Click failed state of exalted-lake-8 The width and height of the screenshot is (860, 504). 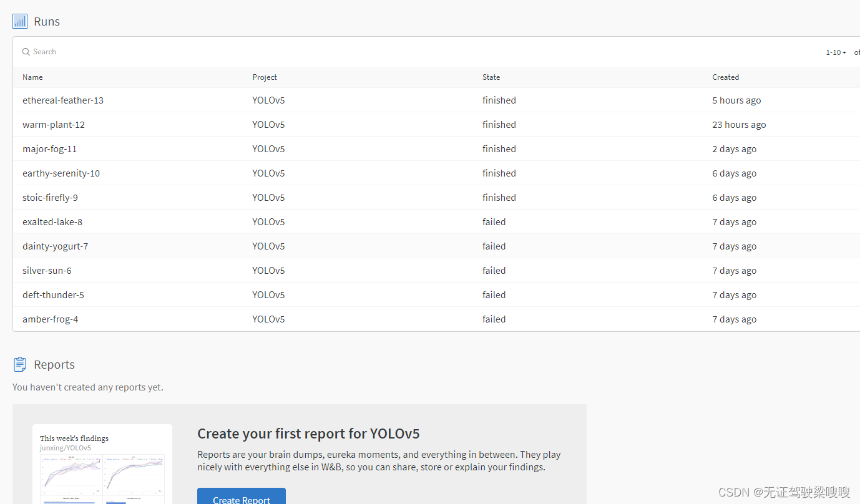coord(494,222)
